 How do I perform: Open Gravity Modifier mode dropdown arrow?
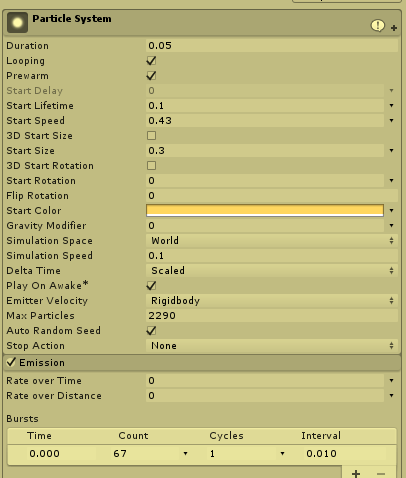[392, 226]
